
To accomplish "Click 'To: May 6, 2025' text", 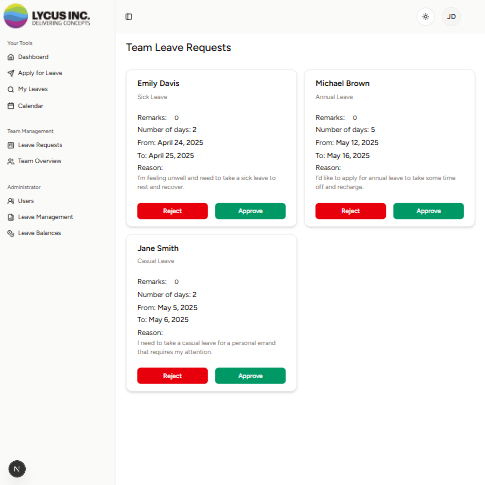I will pyautogui.click(x=163, y=320).
